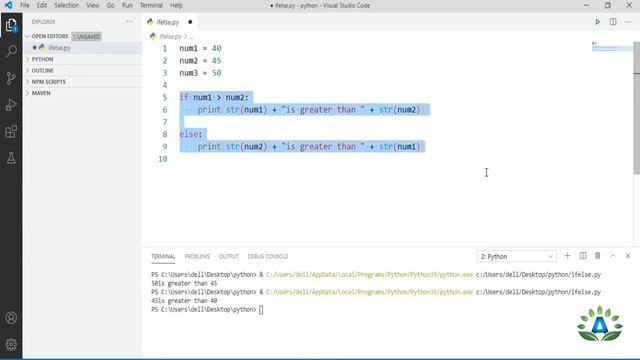This screenshot has height=360, width=640.
Task: Open the Go menu
Action: [x=111, y=5]
